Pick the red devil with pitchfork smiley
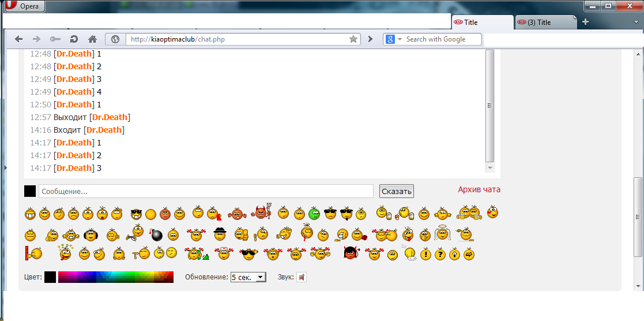The image size is (644, 321). click(262, 212)
